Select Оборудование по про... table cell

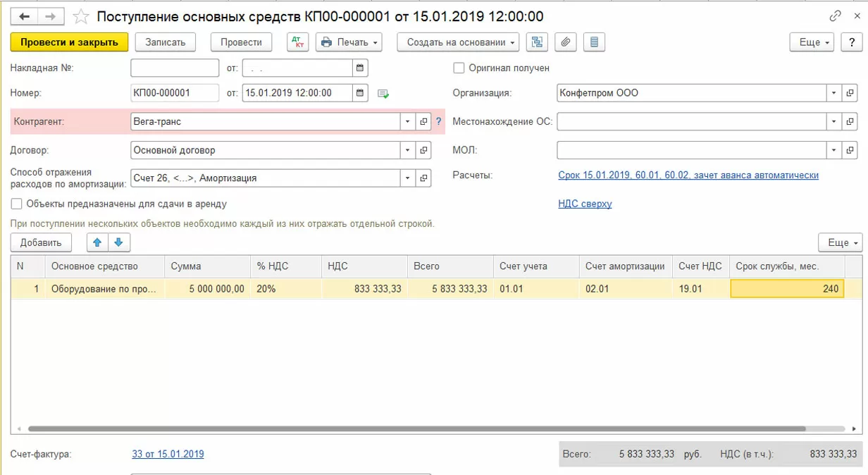[105, 289]
